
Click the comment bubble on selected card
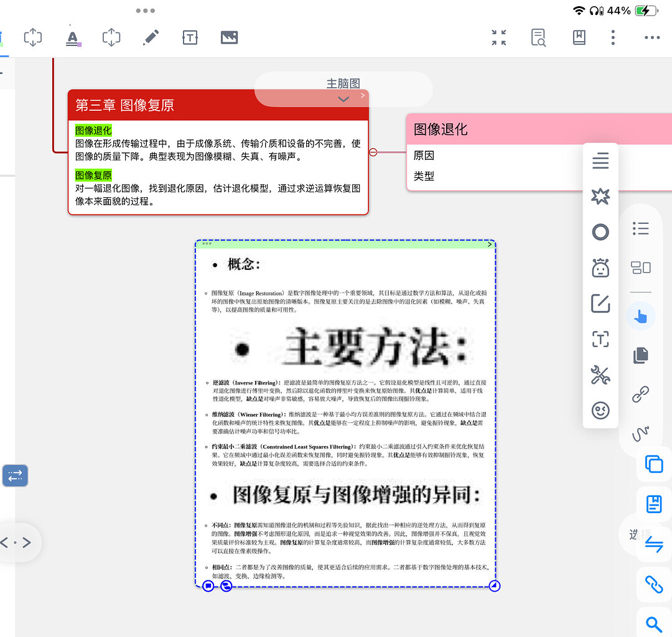[x=208, y=585]
